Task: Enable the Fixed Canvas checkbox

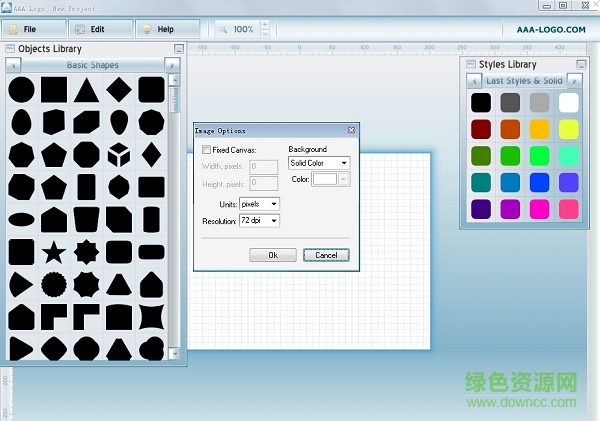Action: [x=207, y=150]
